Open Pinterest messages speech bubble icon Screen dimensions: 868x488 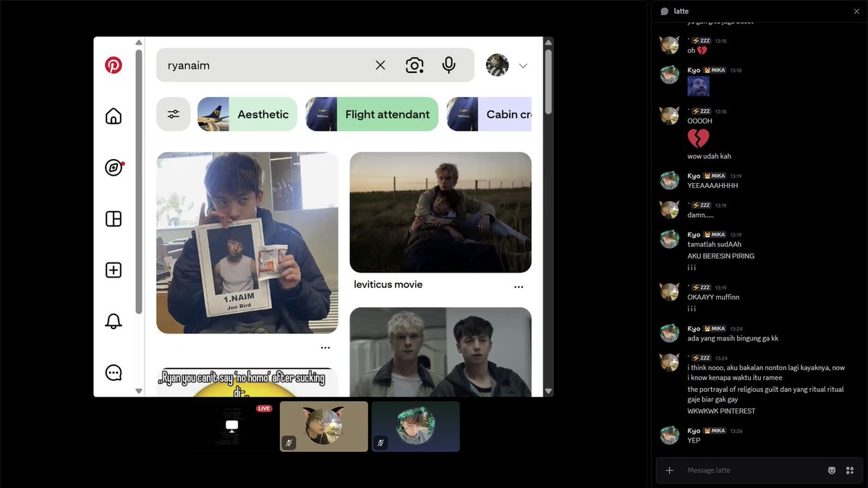pos(114,373)
